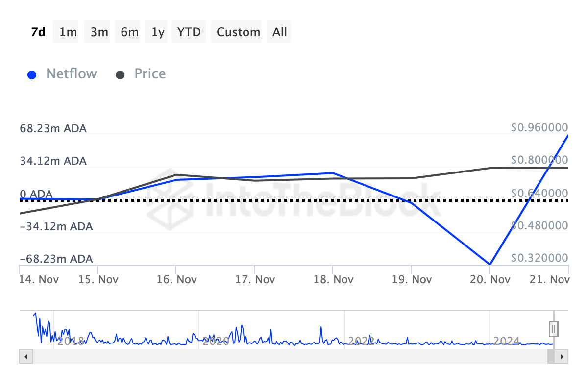
Task: Switch to the 1m time range
Action: 68,32
